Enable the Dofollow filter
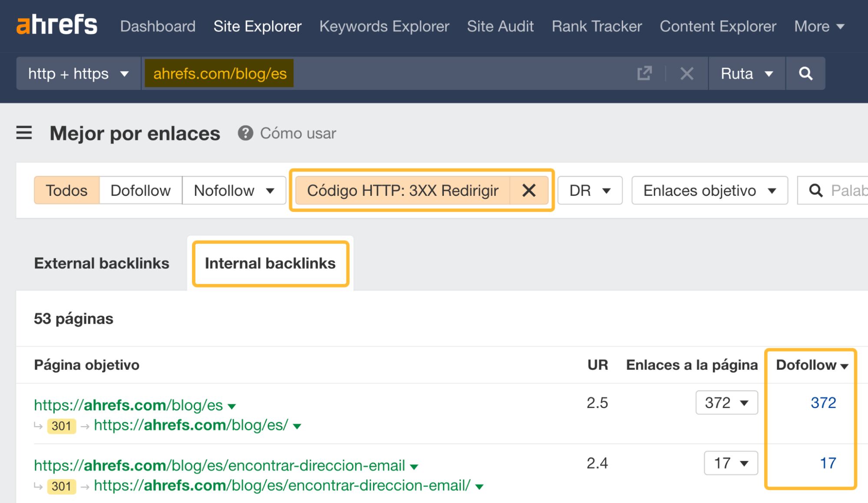The width and height of the screenshot is (868, 503). point(140,190)
